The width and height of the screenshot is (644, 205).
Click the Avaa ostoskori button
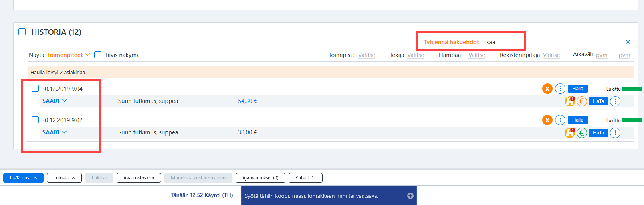coord(139,178)
